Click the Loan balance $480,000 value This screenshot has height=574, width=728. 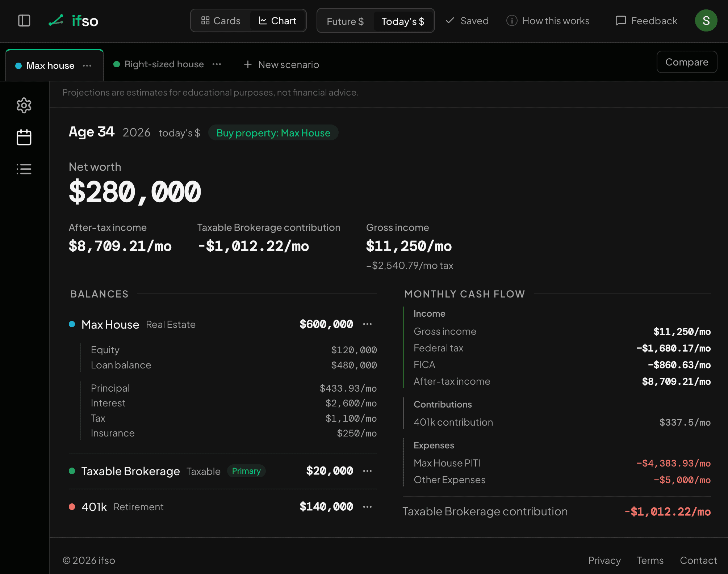click(354, 365)
